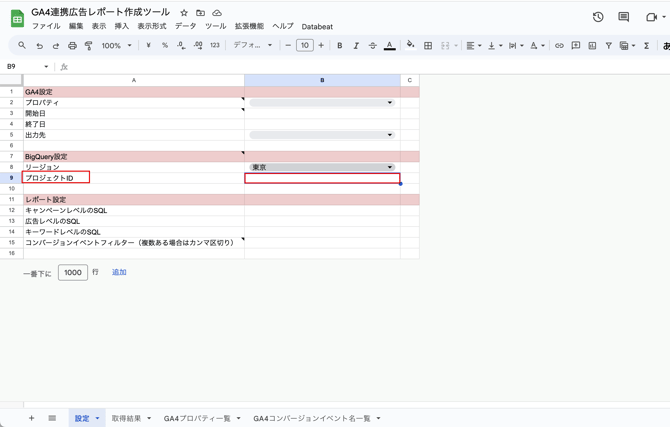Viewport: 670px width, 427px height.
Task: Open version history clock icon
Action: (598, 17)
